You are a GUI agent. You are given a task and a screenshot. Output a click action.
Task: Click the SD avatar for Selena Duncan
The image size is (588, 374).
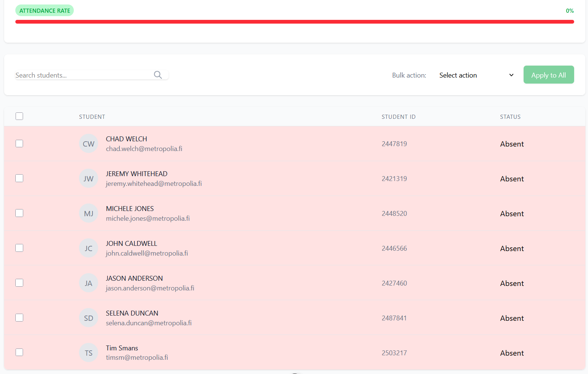coord(89,318)
